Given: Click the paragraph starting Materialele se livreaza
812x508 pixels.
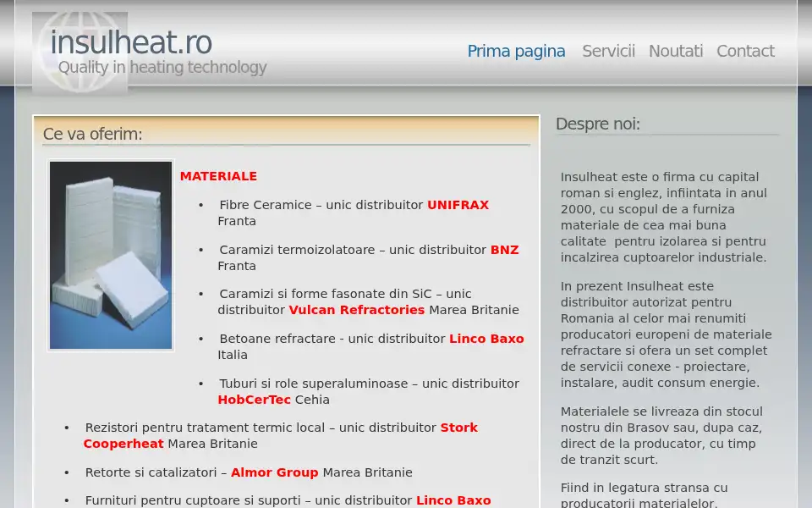Looking at the screenshot, I should tap(661, 435).
